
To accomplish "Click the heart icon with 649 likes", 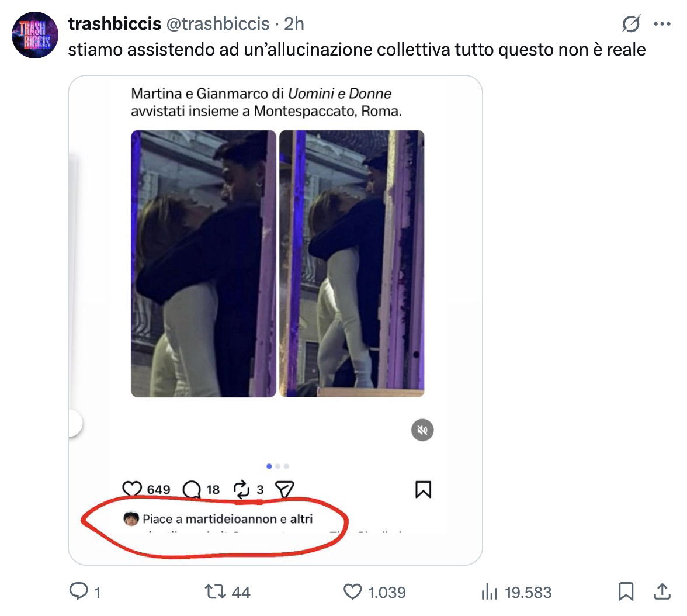I will [x=133, y=489].
